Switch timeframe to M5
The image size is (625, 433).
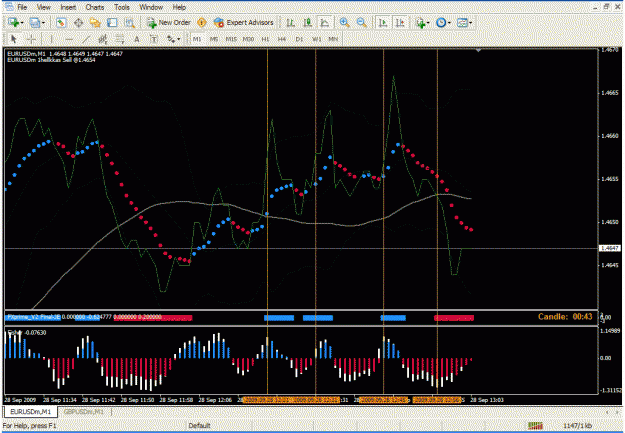coord(214,39)
